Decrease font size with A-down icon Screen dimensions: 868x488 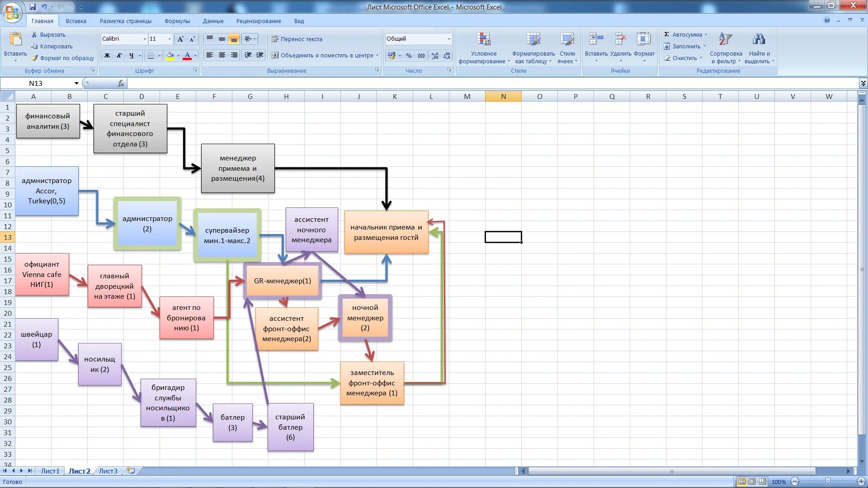(x=192, y=39)
